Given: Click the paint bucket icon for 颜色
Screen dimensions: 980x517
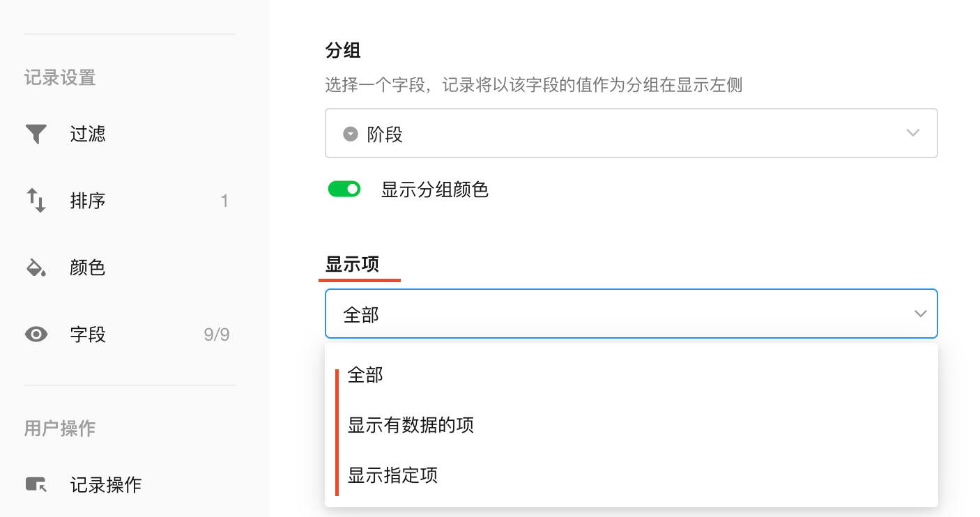Looking at the screenshot, I should [36, 268].
